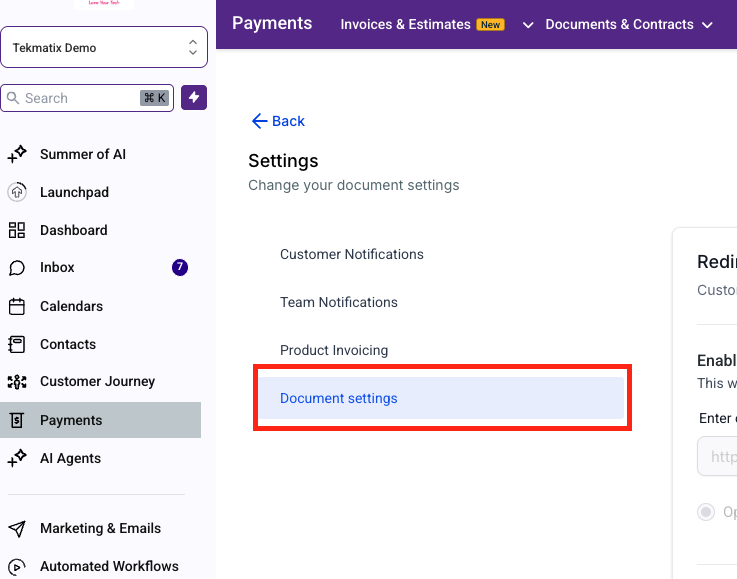Click the Calendars icon
This screenshot has width=737, height=579.
tap(17, 306)
